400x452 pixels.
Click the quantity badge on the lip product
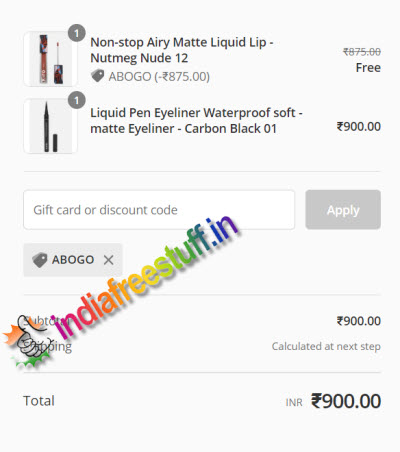[x=77, y=33]
